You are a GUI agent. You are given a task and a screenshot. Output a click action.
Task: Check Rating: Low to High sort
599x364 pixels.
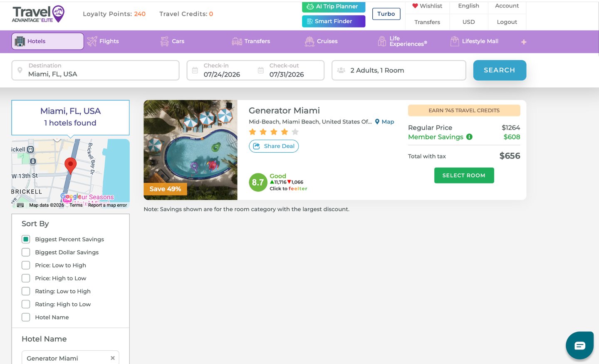pos(26,291)
